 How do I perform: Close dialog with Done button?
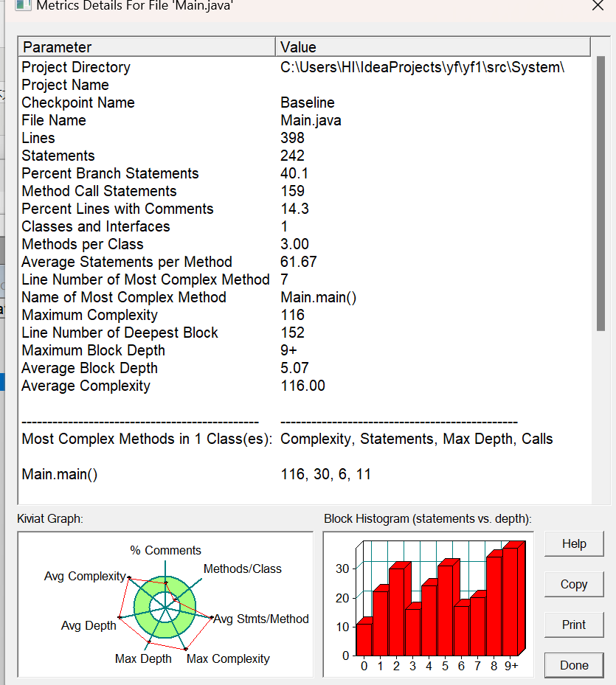point(574,665)
